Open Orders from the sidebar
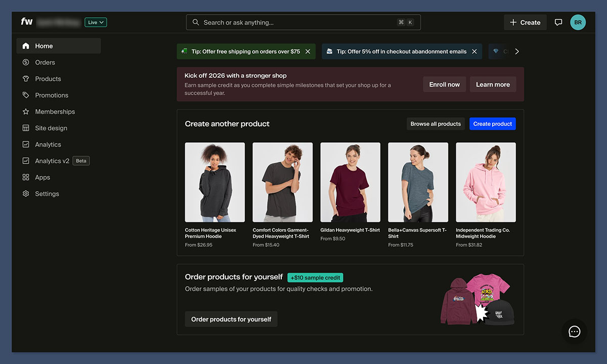Screen dimensions: 607x364 45,62
